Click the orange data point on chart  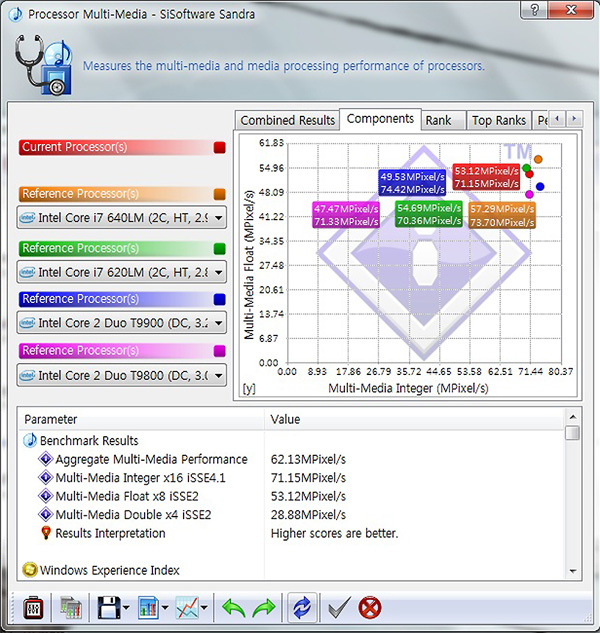click(x=538, y=159)
